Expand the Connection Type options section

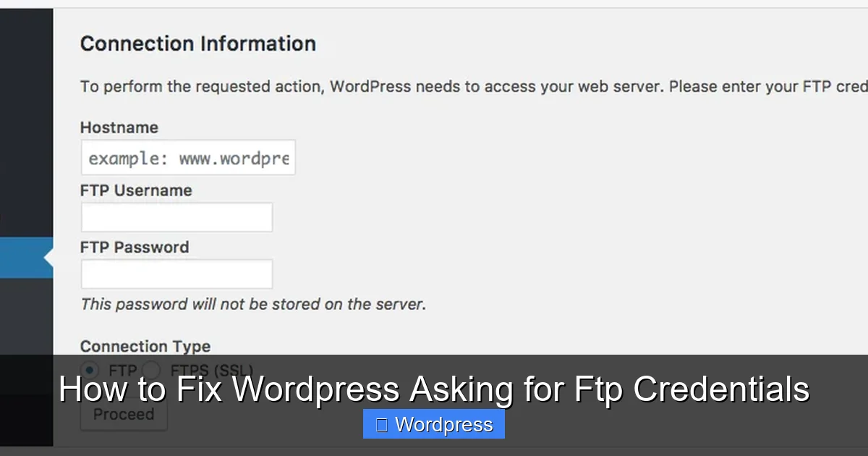click(x=145, y=346)
